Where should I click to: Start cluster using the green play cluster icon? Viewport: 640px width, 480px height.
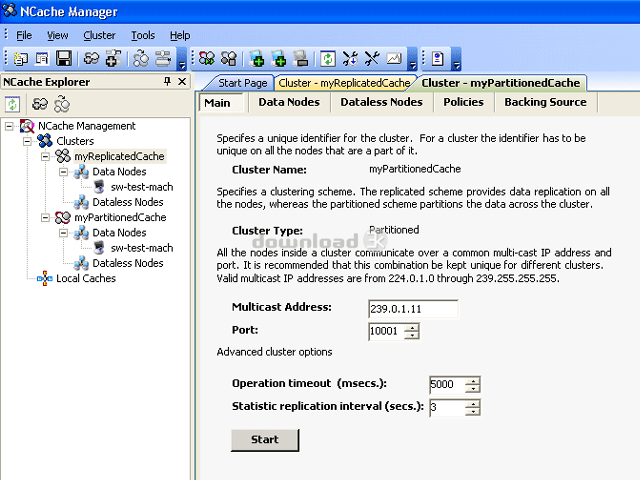[207, 58]
